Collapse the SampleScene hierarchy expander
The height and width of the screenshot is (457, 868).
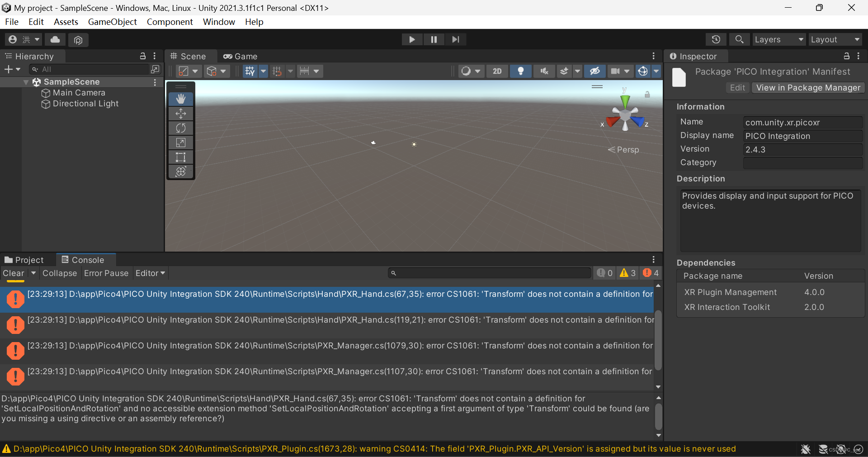pyautogui.click(x=26, y=82)
